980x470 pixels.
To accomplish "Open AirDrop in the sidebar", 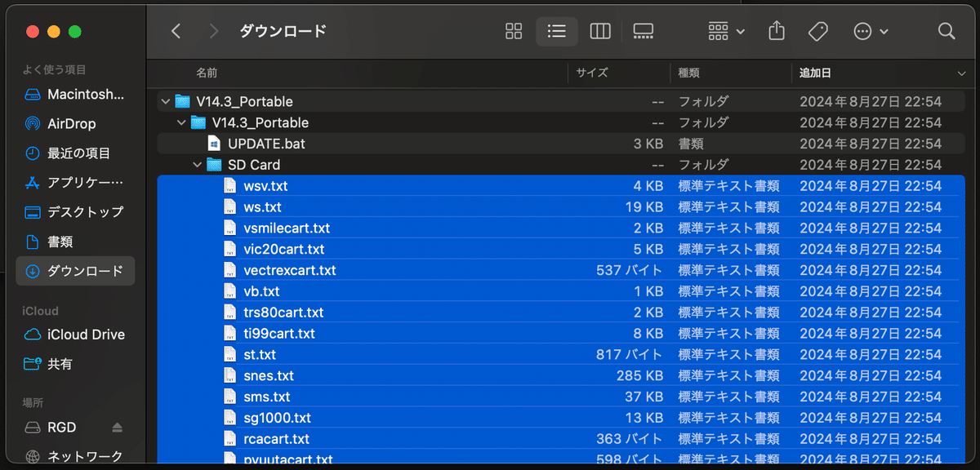I will tap(75, 123).
